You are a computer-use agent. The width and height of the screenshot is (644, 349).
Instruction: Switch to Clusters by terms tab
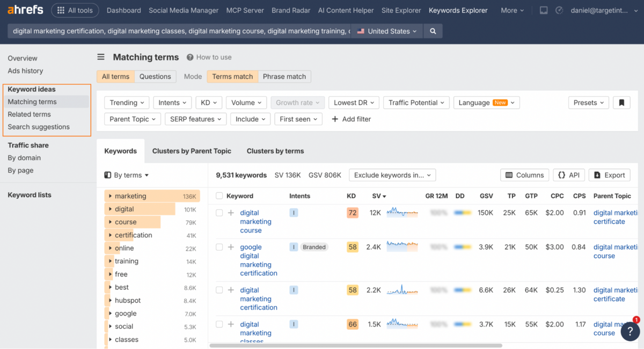coord(275,151)
